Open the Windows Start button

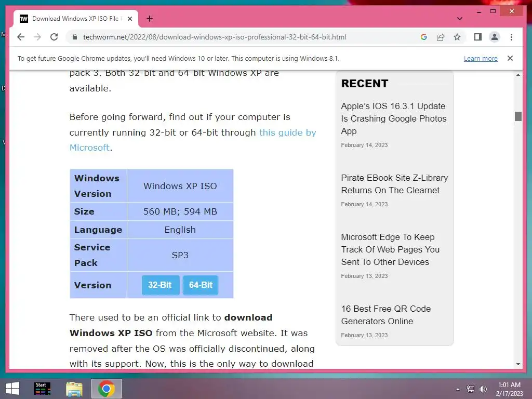(12, 389)
